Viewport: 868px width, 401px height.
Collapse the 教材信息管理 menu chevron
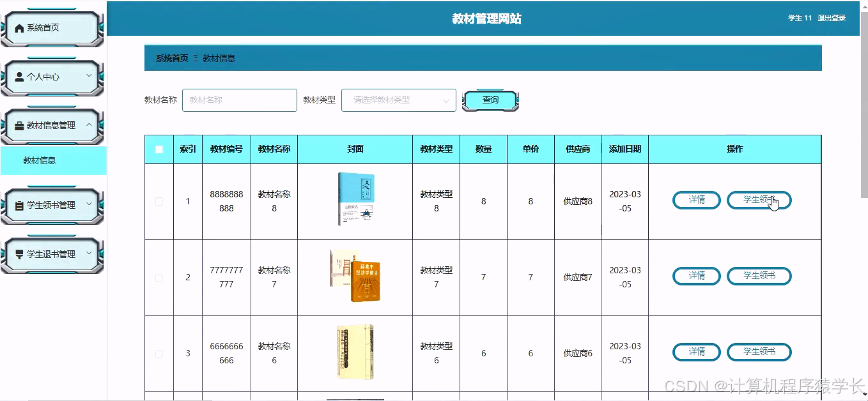pyautogui.click(x=89, y=125)
